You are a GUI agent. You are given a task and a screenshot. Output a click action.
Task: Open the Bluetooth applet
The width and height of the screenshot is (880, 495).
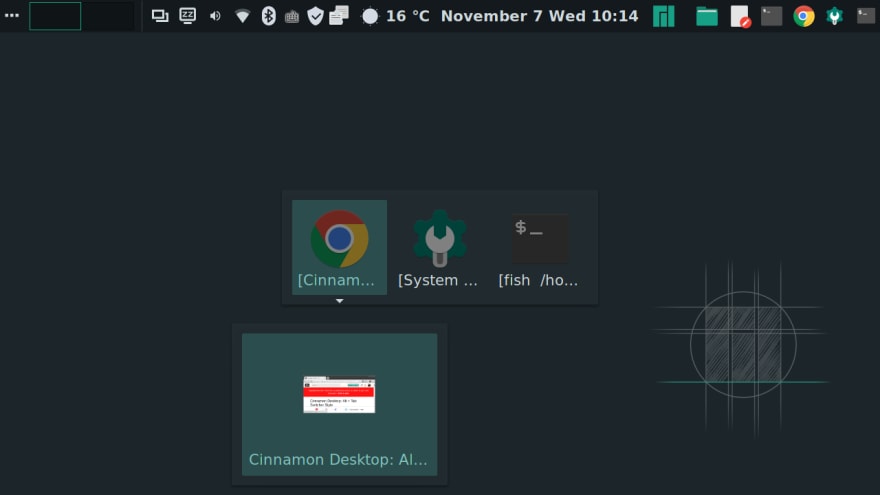(269, 16)
